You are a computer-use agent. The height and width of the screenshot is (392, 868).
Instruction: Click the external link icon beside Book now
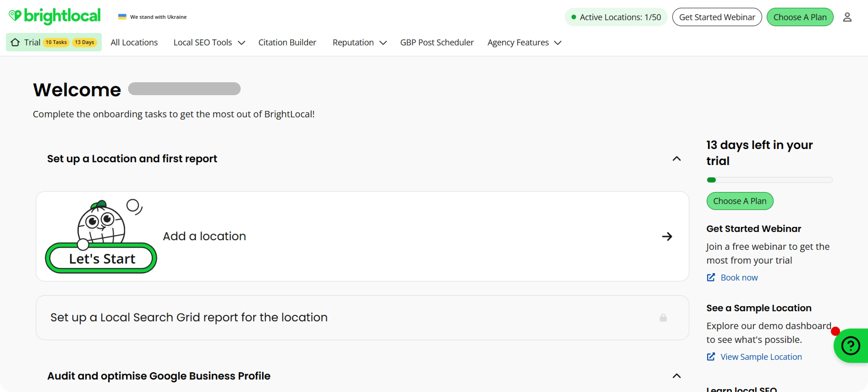point(711,277)
